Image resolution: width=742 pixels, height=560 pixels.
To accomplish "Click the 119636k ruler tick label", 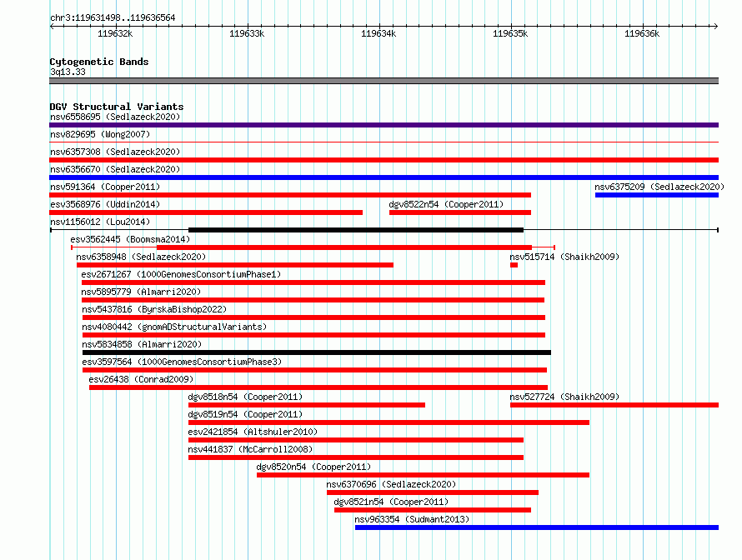I will pyautogui.click(x=642, y=33).
